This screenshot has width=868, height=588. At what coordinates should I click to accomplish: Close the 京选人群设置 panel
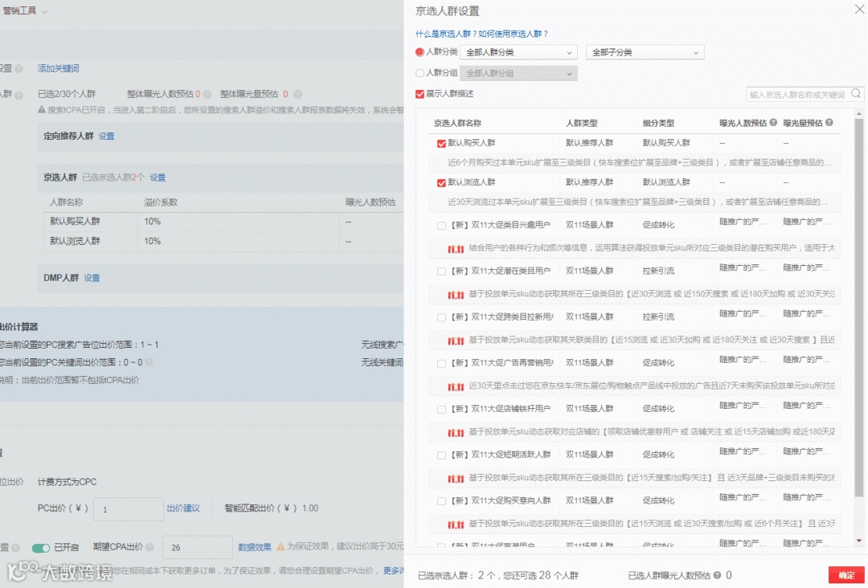[858, 10]
